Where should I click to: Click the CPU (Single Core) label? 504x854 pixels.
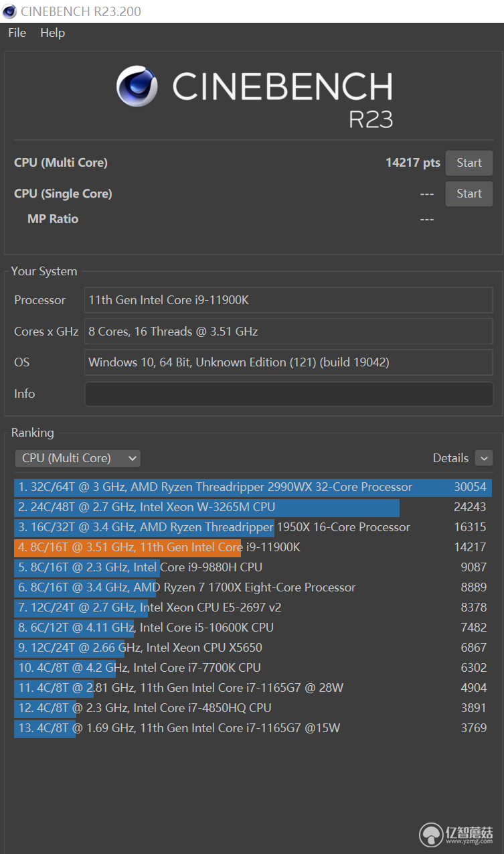coord(63,194)
